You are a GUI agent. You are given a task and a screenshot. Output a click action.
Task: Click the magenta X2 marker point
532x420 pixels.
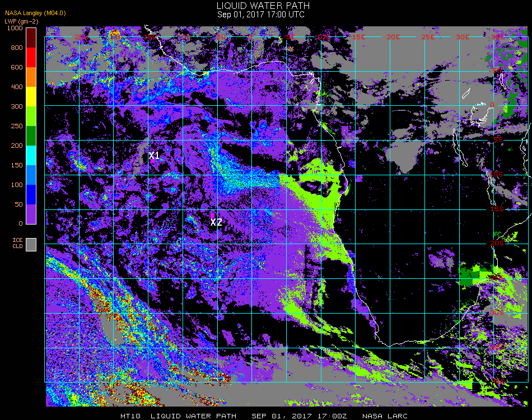tap(213, 216)
